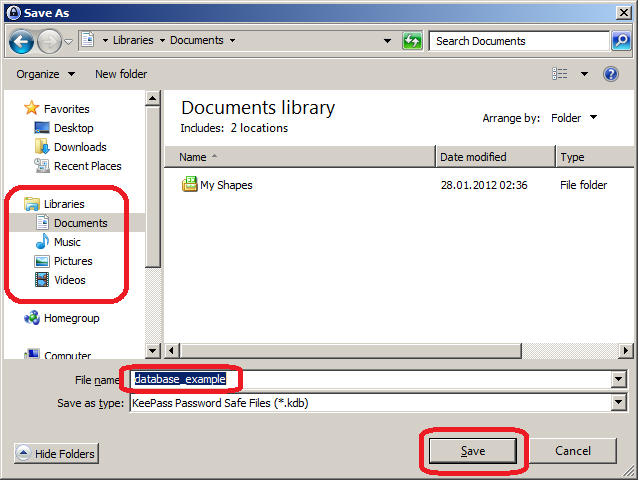Open Pictures library
The width and height of the screenshot is (638, 480).
[x=72, y=261]
